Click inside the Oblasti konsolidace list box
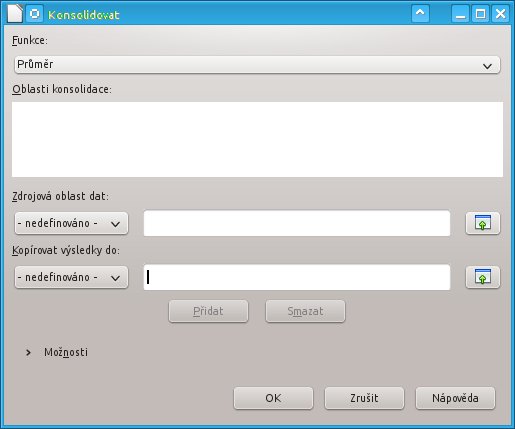The height and width of the screenshot is (429, 515). pos(257,139)
